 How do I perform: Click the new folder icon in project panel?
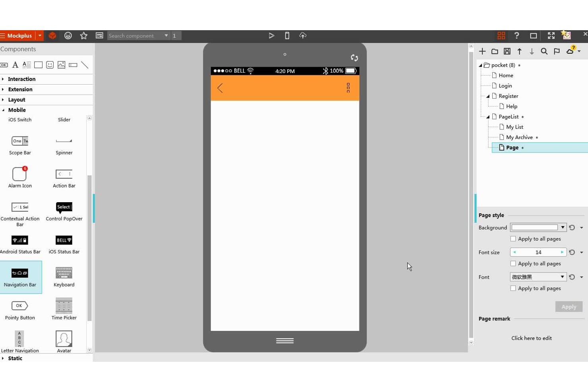[495, 51]
